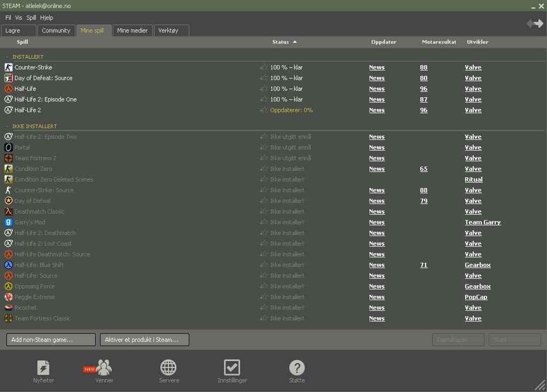This screenshot has height=392, width=547.
Task: Switch to the Mine medier tab
Action: click(x=133, y=30)
